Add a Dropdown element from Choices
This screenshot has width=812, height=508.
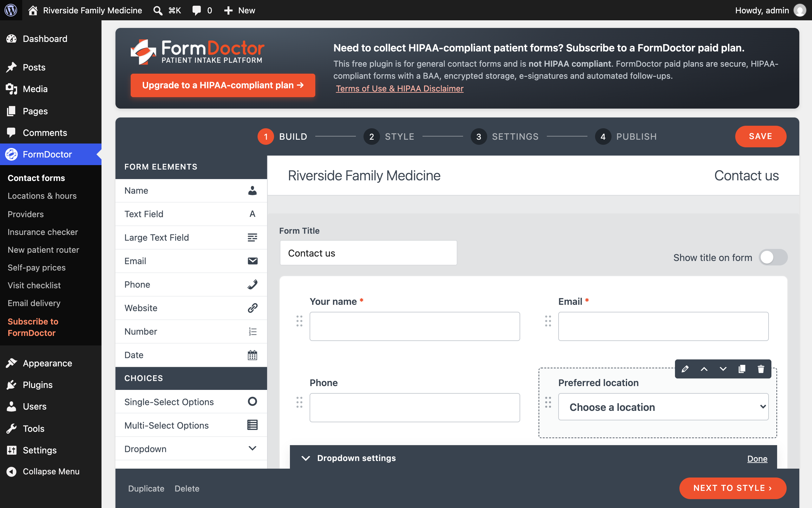coord(191,449)
